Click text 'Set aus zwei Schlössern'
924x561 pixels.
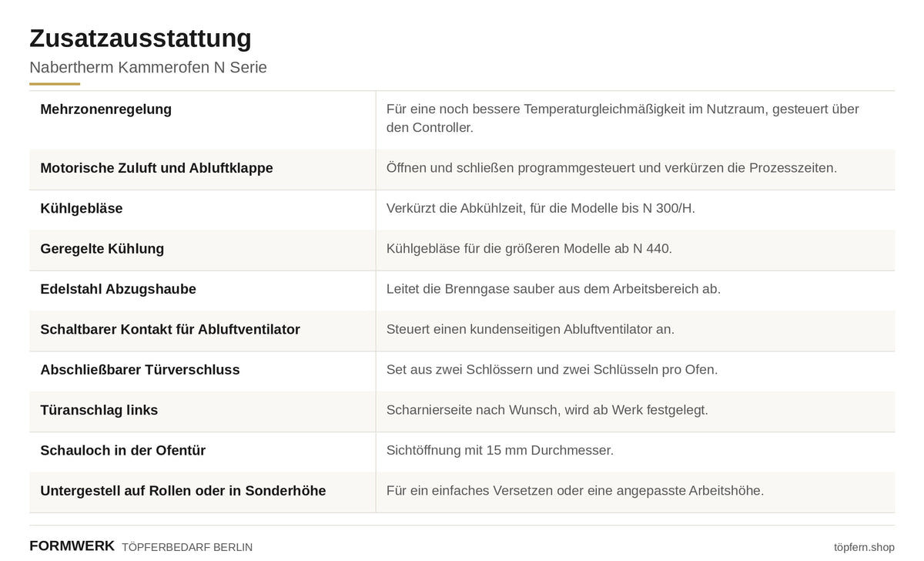[x=552, y=370]
